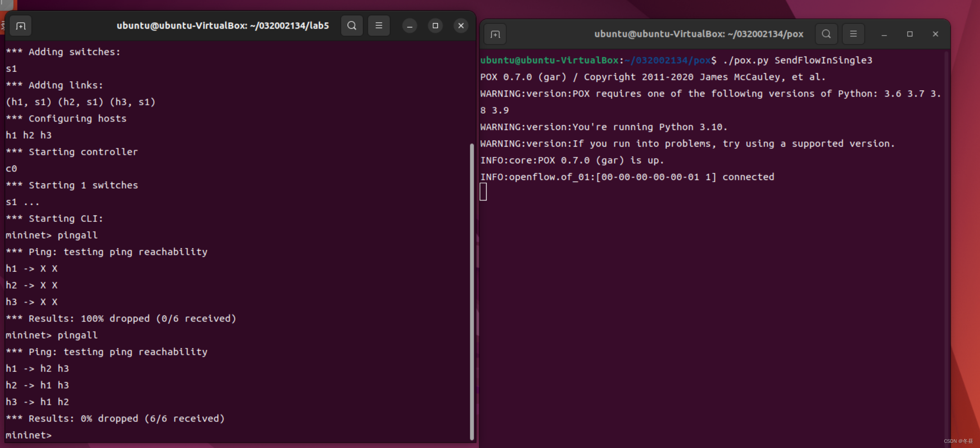980x448 pixels.
Task: Click the '*** Starting CLI:' line
Action: point(55,218)
